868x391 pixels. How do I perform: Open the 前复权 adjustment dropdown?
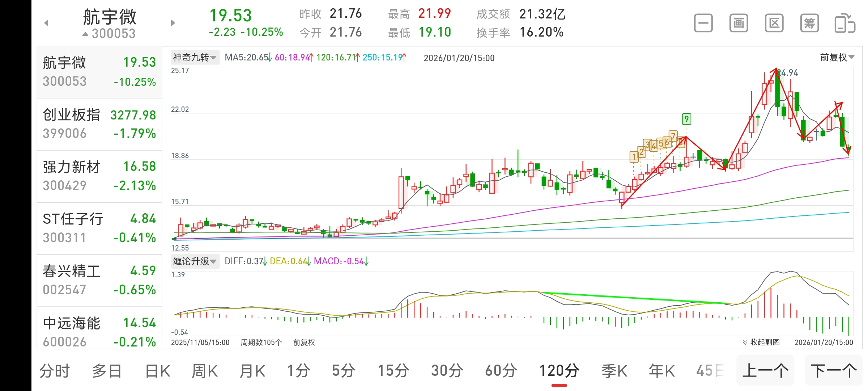pos(837,57)
